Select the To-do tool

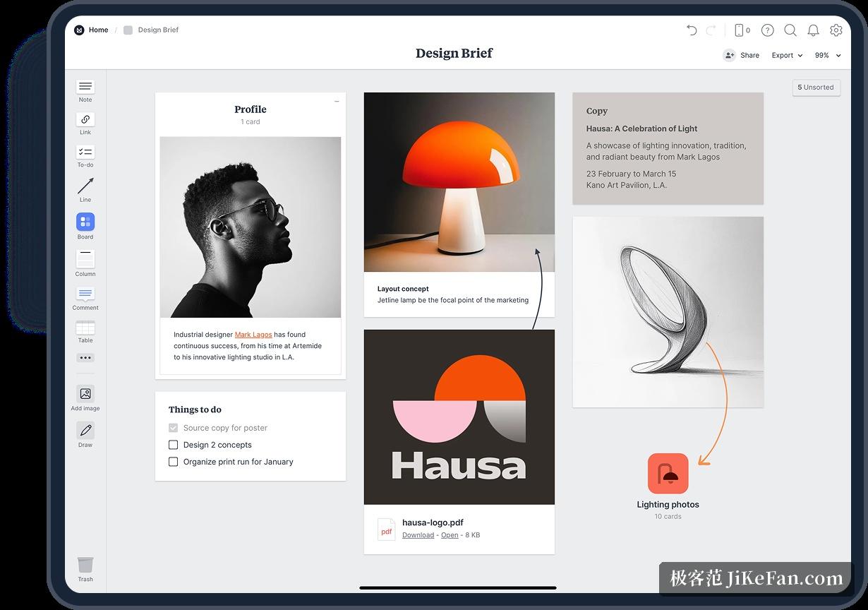(85, 156)
